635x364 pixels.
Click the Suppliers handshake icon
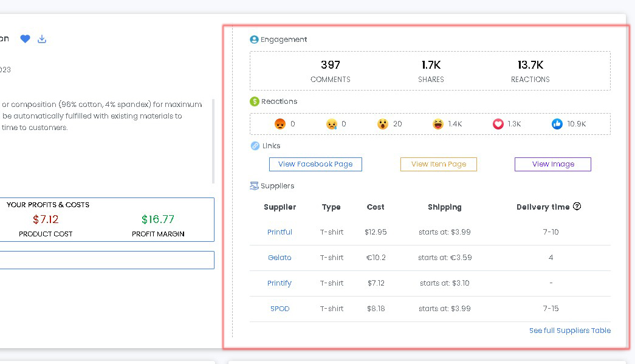click(x=254, y=186)
